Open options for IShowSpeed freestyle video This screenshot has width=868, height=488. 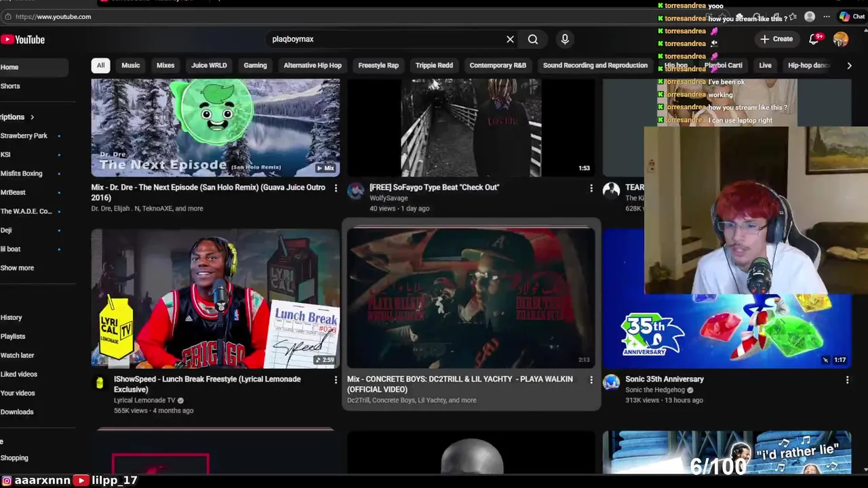[x=336, y=380]
